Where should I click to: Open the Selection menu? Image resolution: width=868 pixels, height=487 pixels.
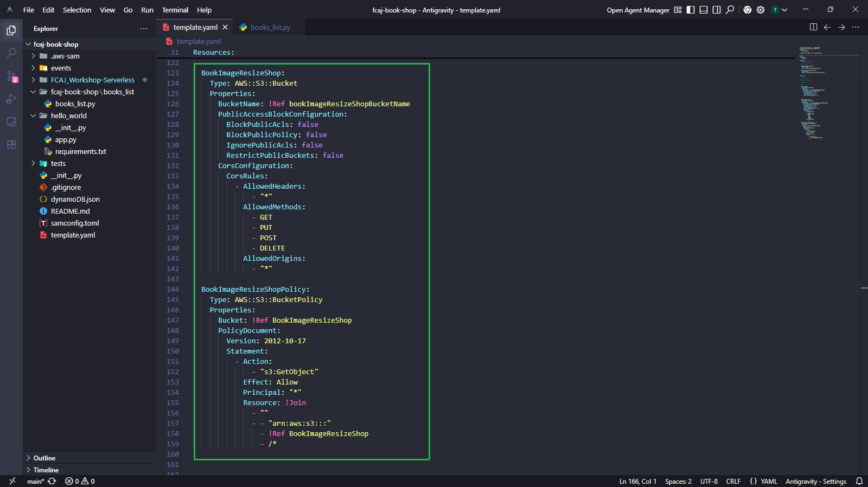click(77, 10)
